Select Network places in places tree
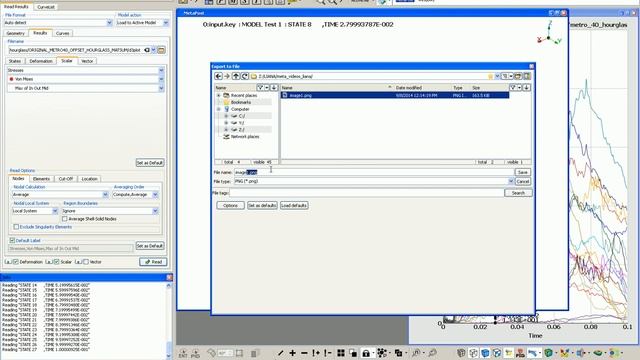The image size is (640, 360). point(245,137)
